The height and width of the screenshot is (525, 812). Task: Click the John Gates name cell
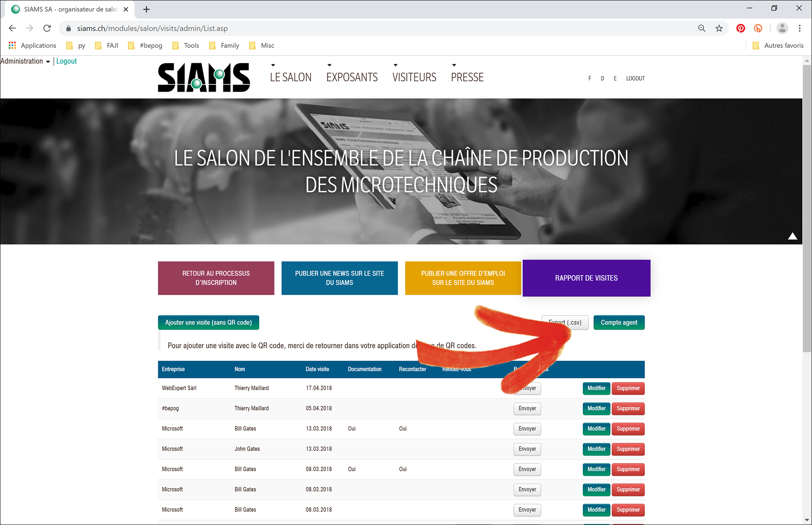coord(247,449)
